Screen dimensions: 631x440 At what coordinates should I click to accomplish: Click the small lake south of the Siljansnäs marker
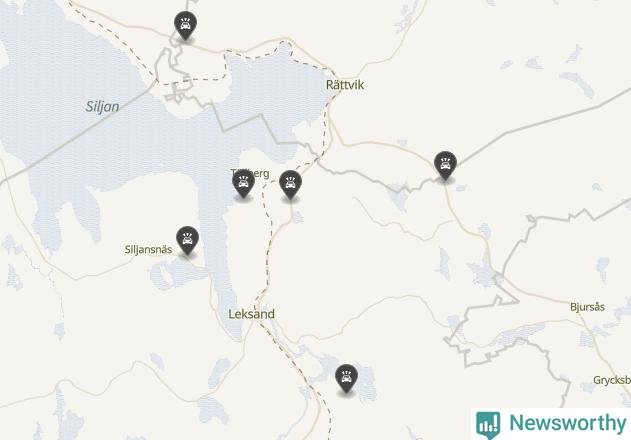coord(179,273)
